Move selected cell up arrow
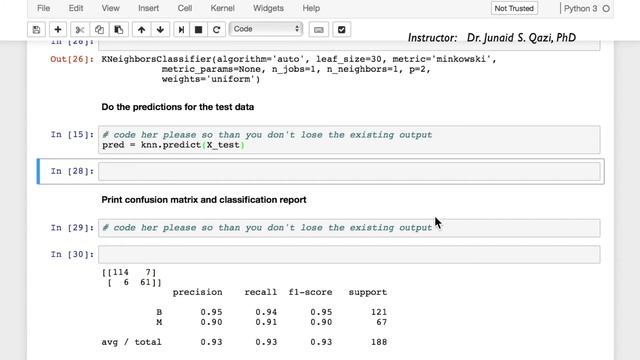The width and height of the screenshot is (640, 360). tap(141, 29)
